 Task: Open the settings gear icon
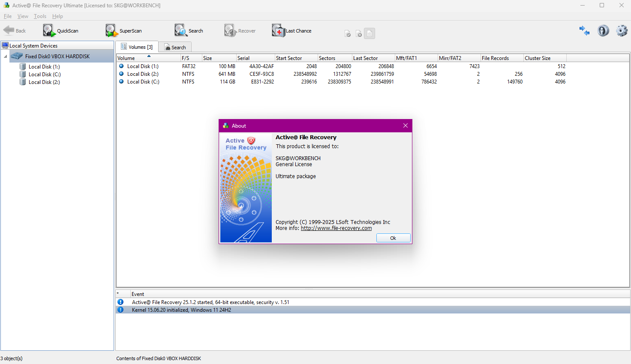click(622, 30)
